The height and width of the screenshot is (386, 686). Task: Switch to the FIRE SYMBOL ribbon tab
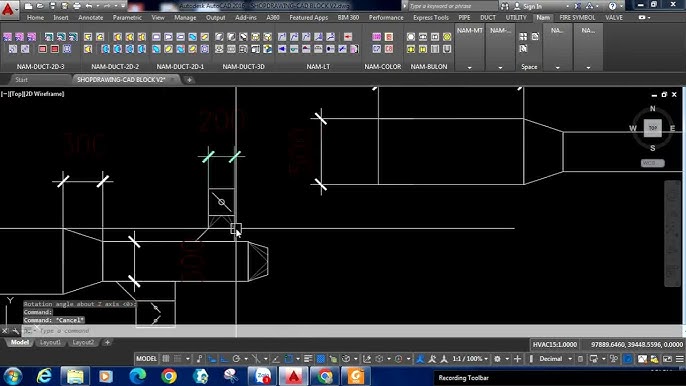[x=577, y=18]
